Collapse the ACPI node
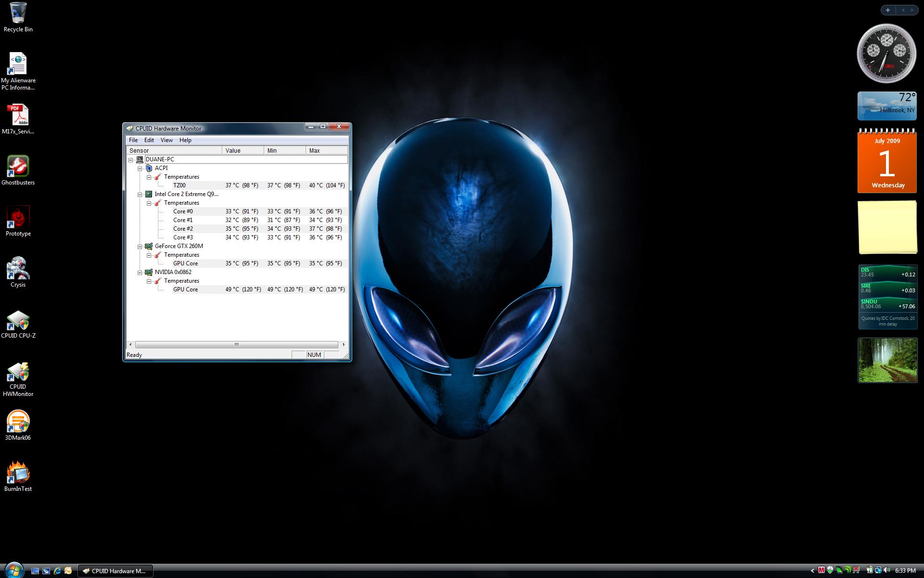Image resolution: width=924 pixels, height=578 pixels. 140,169
